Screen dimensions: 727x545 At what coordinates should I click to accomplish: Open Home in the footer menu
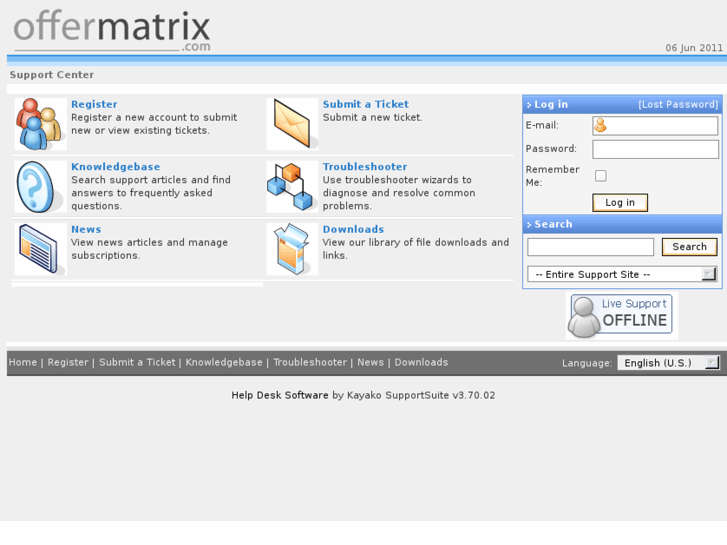pyautogui.click(x=23, y=362)
